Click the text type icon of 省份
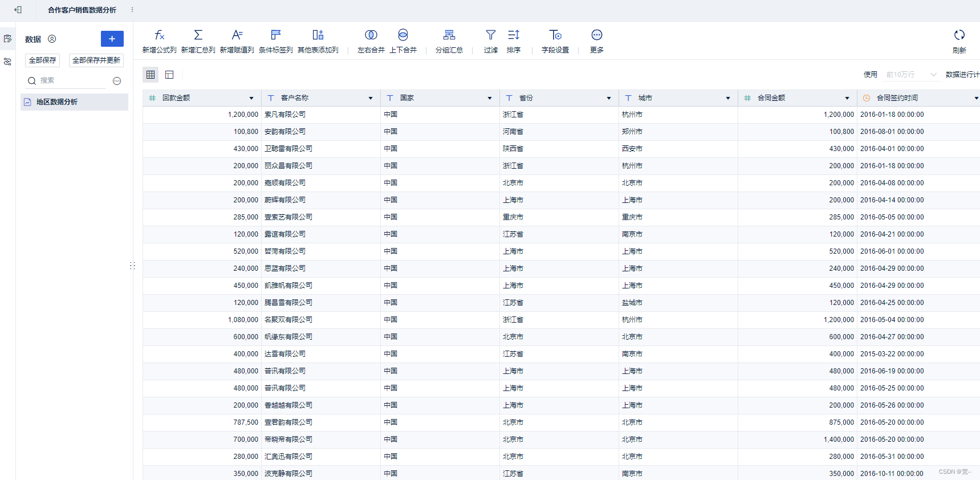 [x=509, y=98]
